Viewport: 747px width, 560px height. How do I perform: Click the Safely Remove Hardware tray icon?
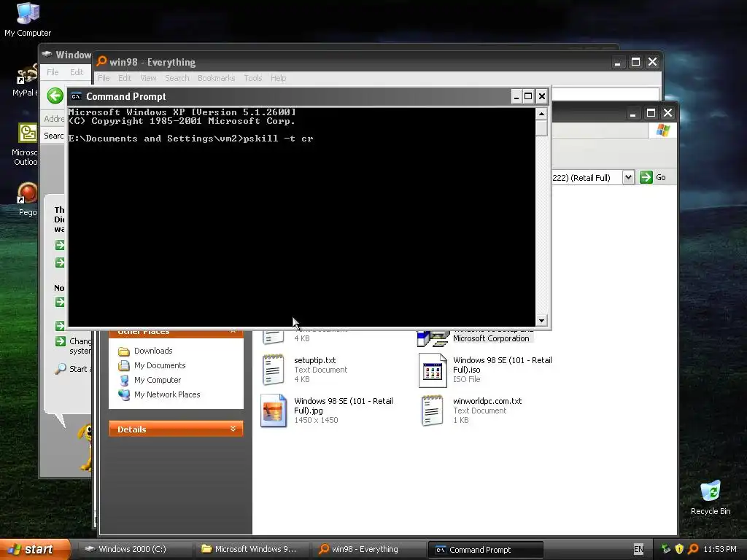[666, 549]
